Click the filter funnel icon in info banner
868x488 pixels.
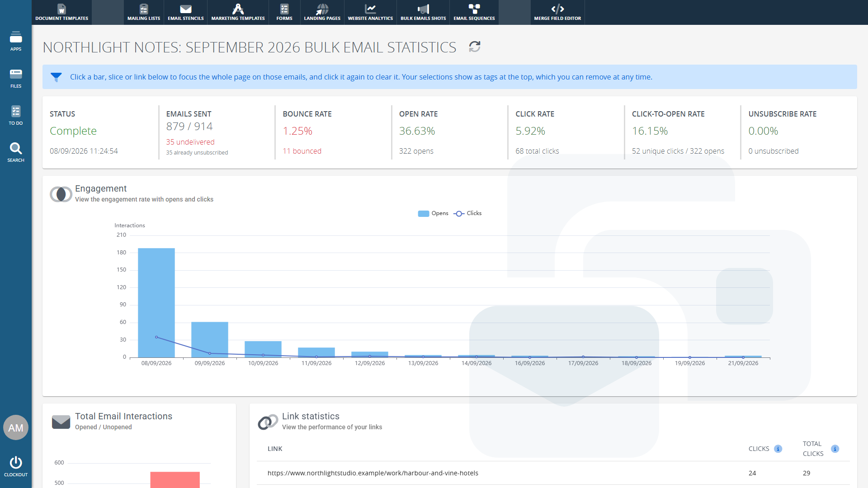point(56,77)
